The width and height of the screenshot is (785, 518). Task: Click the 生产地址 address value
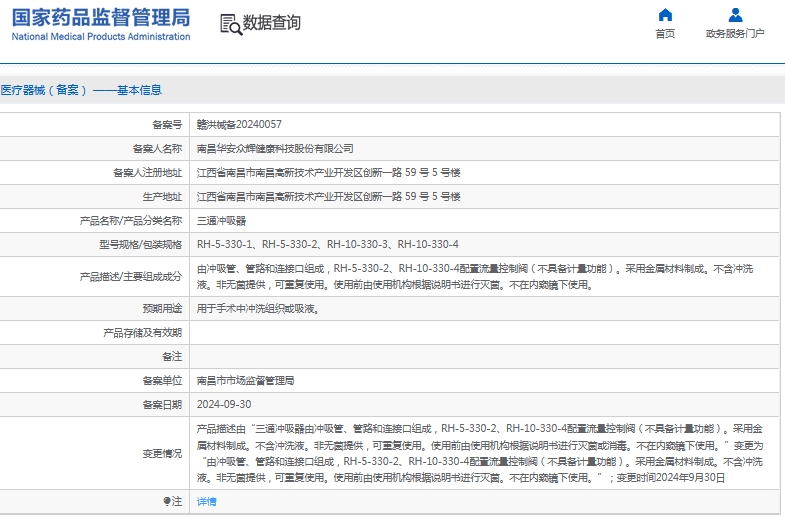pos(328,197)
